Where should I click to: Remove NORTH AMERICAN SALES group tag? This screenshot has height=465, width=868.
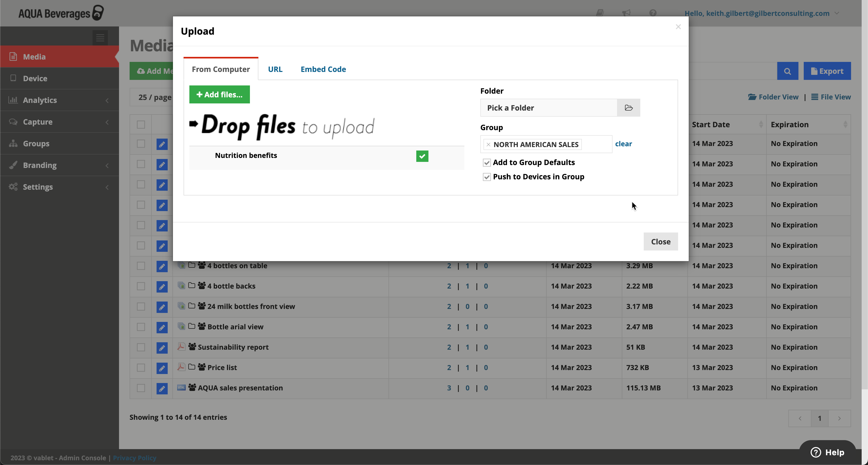488,145
